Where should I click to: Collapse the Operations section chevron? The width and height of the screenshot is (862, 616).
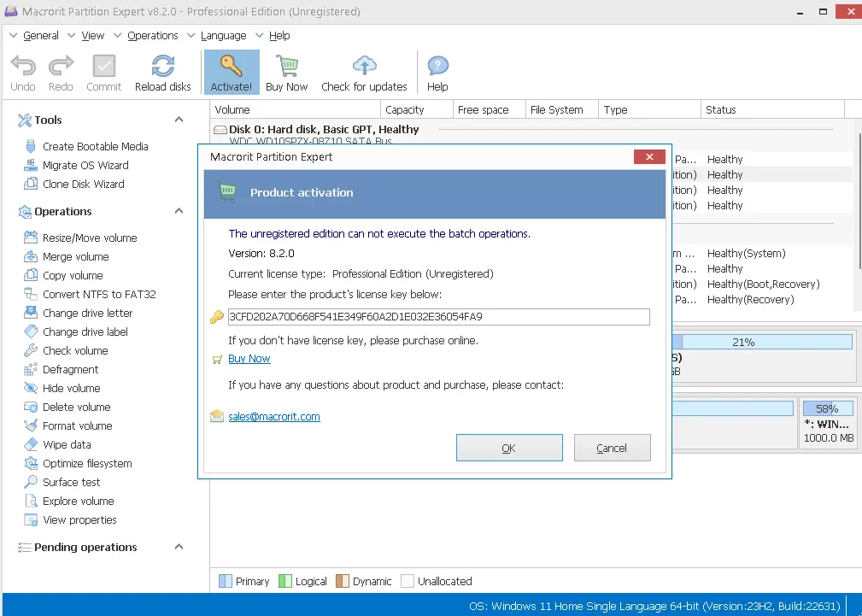(179, 211)
